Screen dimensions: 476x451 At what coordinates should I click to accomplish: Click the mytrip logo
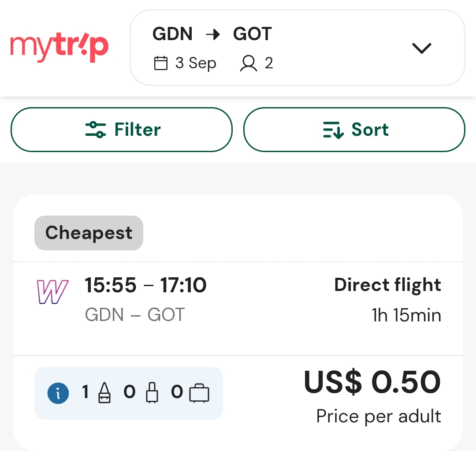coord(59,47)
